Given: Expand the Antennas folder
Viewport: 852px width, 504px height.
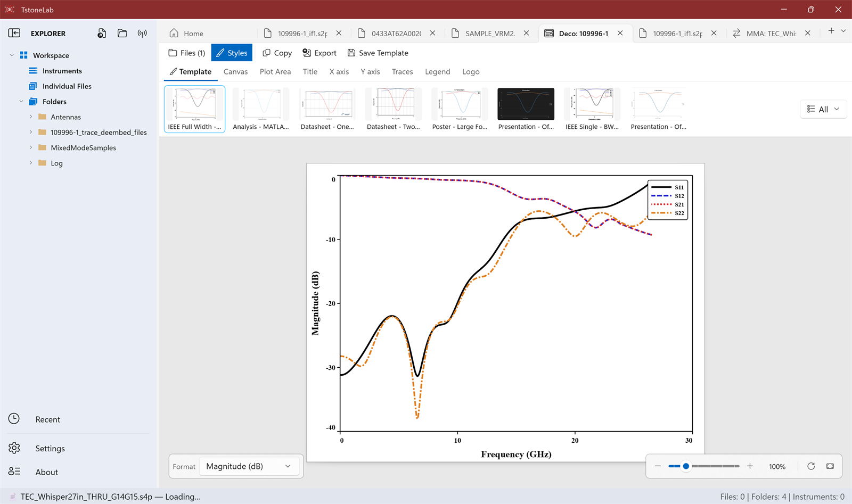Looking at the screenshot, I should [x=31, y=117].
